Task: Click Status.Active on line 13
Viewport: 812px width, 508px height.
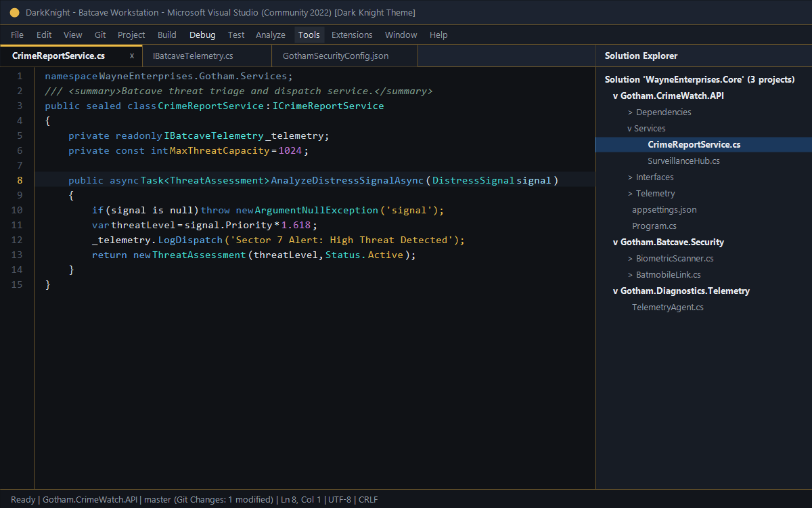Action: [364, 255]
